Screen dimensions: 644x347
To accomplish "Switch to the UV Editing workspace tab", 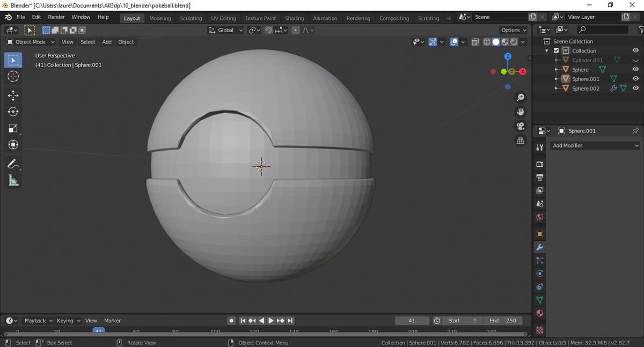I will (223, 18).
